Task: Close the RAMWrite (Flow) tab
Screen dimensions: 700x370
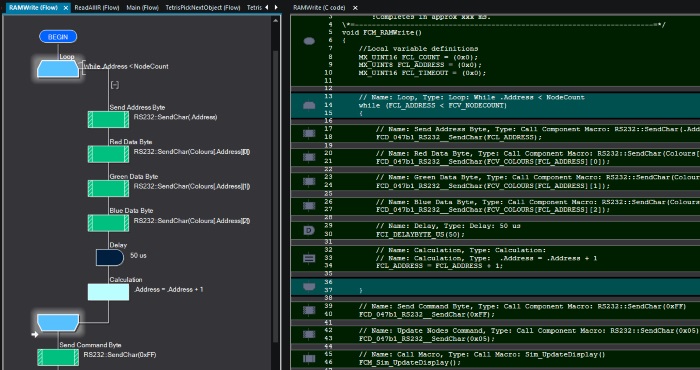Action: tap(66, 8)
